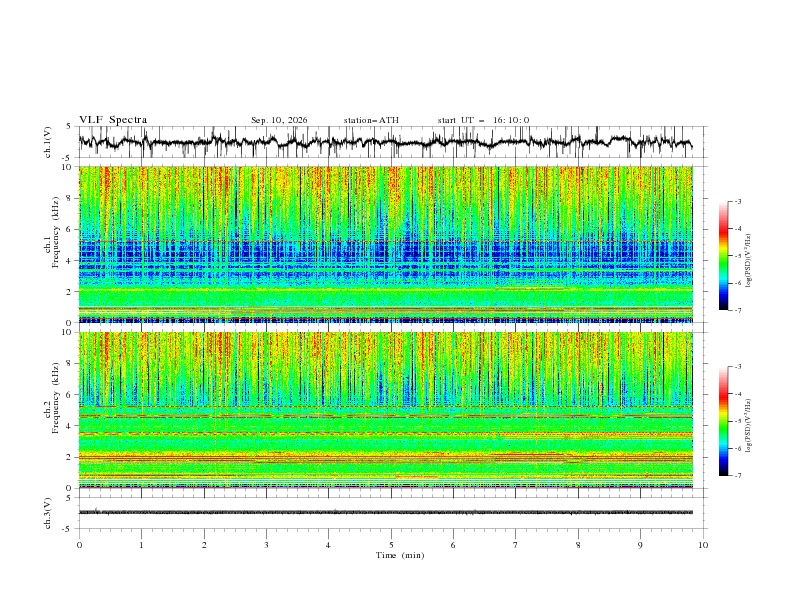
Task: Click the ch.3 voltage waveform trace
Action: 385,513
